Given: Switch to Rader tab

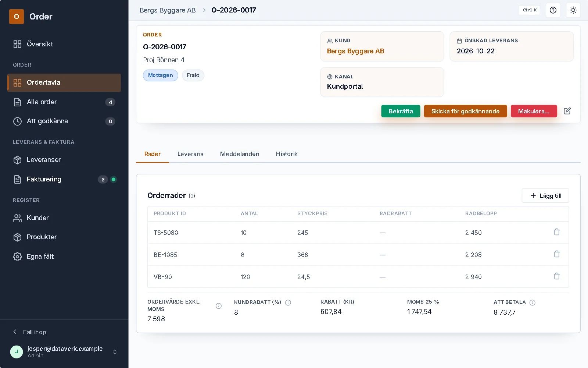Looking at the screenshot, I should click(153, 154).
